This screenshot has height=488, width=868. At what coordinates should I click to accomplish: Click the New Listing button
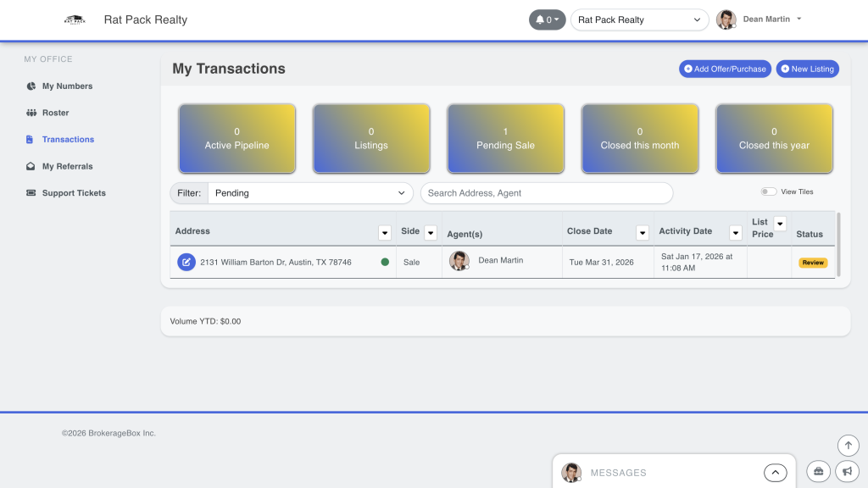coord(807,69)
